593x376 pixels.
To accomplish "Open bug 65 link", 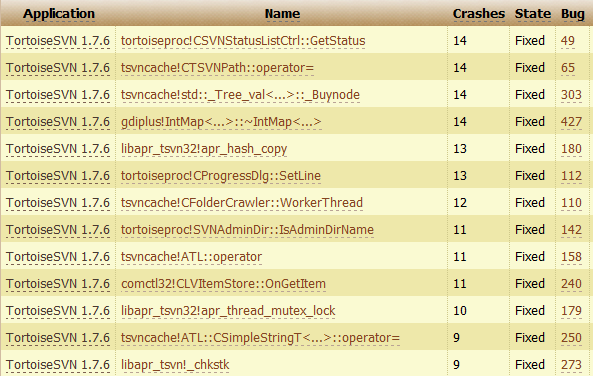I will 568,68.
